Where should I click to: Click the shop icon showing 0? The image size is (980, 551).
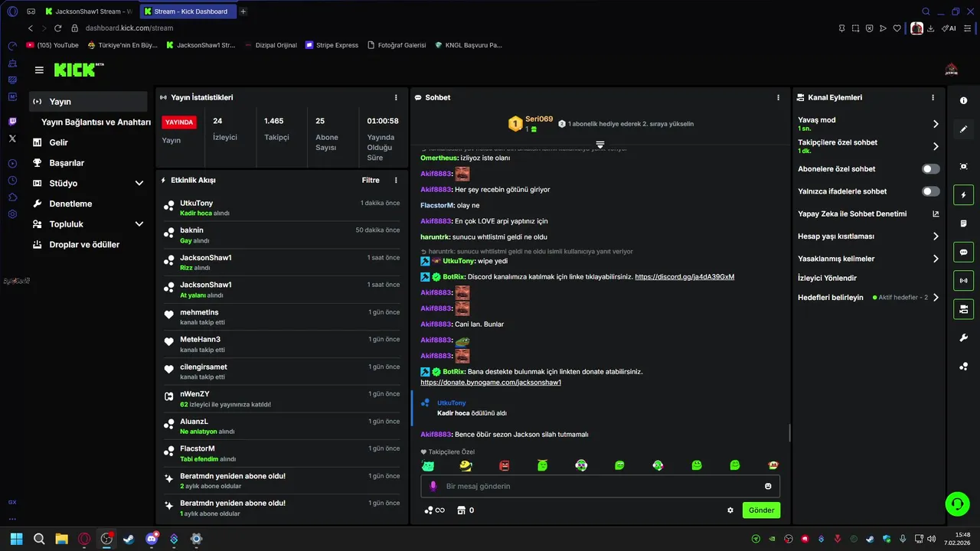point(465,510)
